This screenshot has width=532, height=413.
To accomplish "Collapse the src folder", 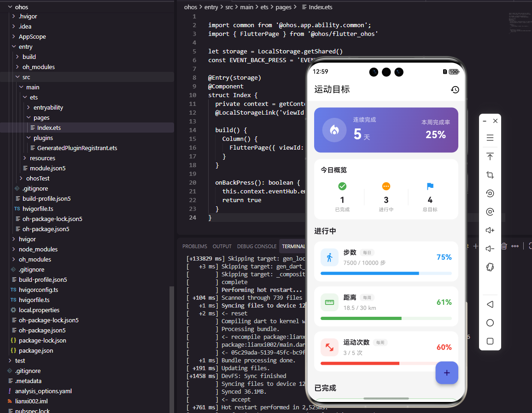I will (x=18, y=77).
